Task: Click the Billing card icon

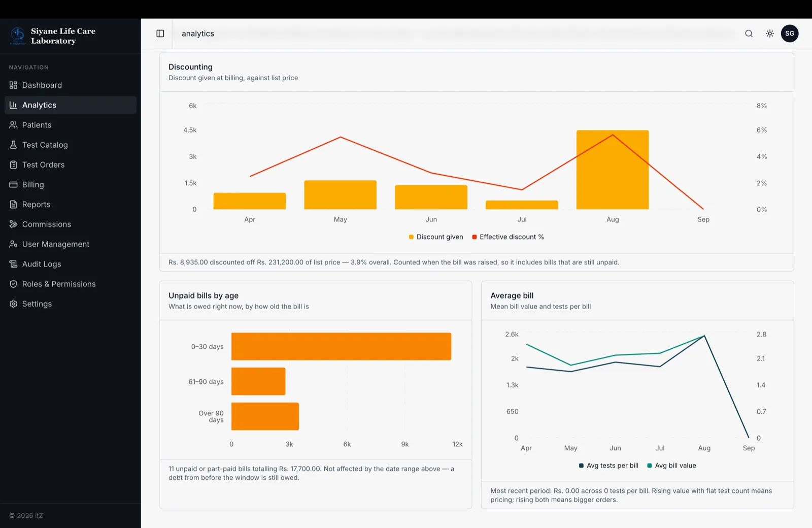Action: 13,184
